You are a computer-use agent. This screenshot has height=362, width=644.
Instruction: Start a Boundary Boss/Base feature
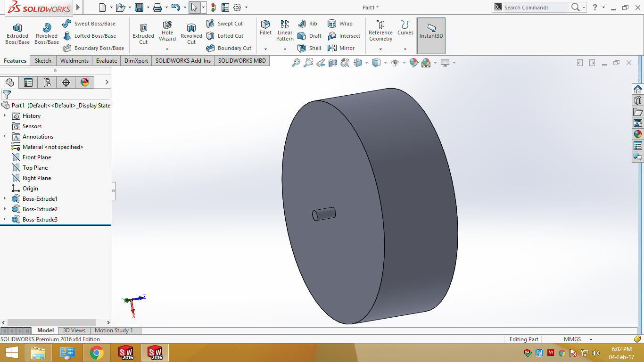tap(93, 48)
